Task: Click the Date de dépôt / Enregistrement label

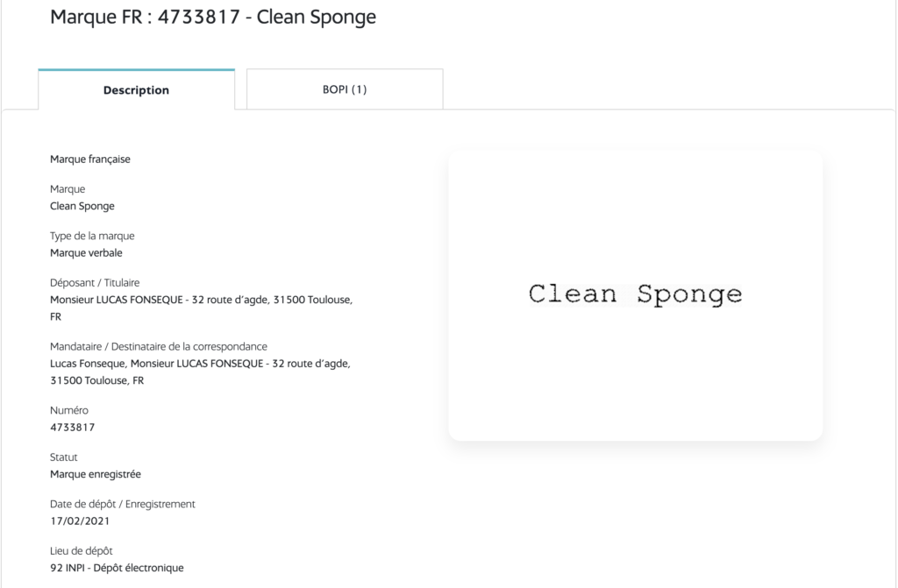Action: click(x=123, y=503)
